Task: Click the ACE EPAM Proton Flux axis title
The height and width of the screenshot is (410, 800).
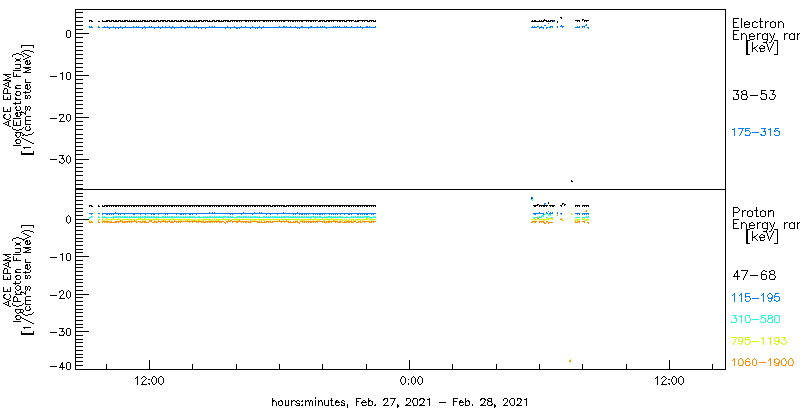Action: 19,279
